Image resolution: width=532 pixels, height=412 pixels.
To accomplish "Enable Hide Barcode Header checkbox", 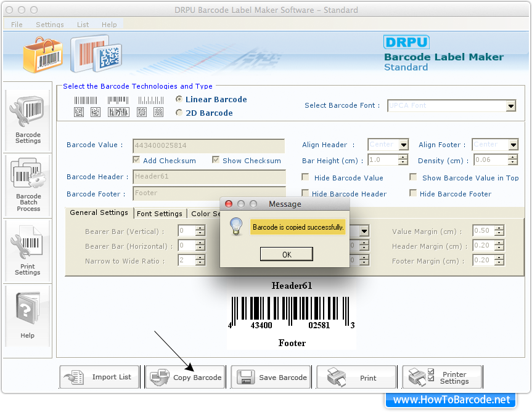I will coord(305,193).
